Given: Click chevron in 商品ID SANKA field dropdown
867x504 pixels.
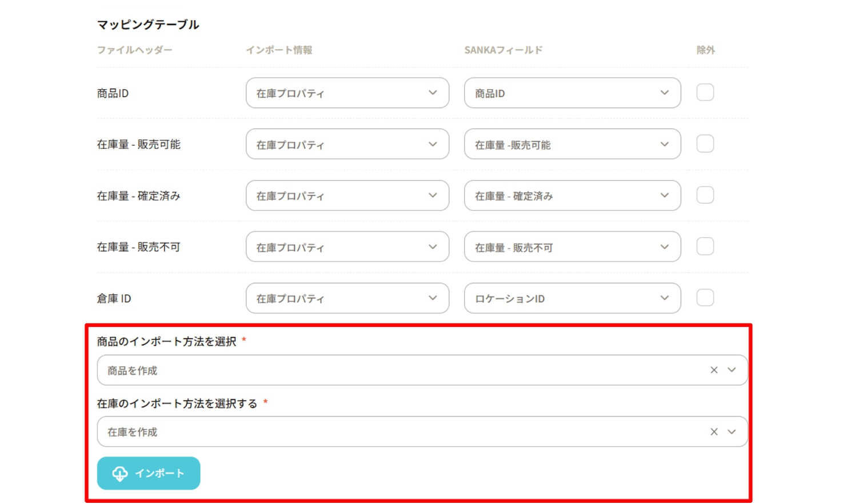Looking at the screenshot, I should pyautogui.click(x=664, y=93).
